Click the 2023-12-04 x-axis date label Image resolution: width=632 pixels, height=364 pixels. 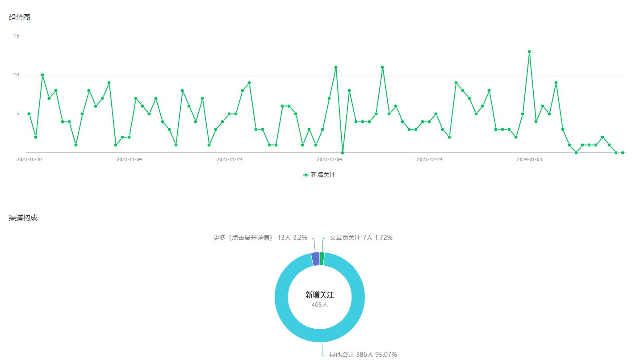coord(329,159)
